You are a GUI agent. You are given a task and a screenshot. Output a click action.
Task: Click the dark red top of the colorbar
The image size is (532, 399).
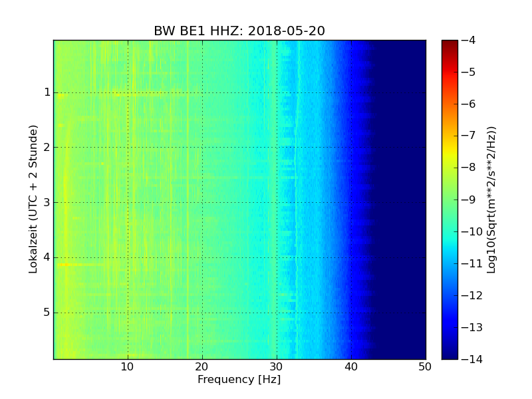pos(450,44)
